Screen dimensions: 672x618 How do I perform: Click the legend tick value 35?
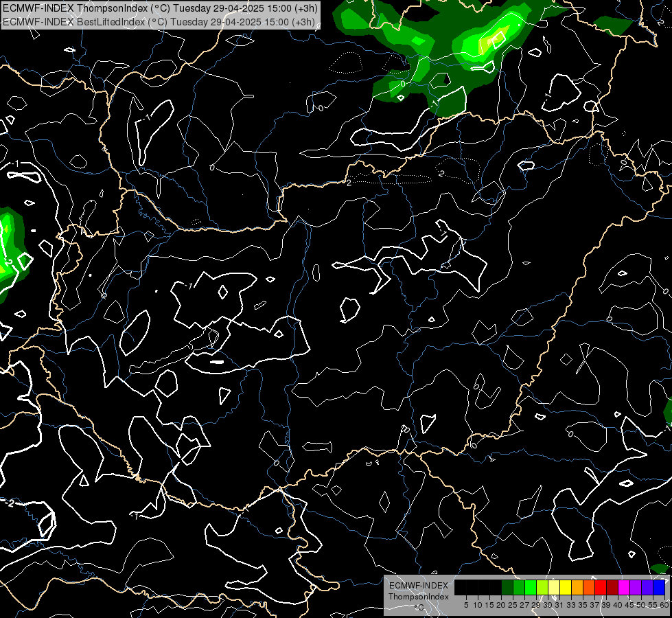(583, 605)
